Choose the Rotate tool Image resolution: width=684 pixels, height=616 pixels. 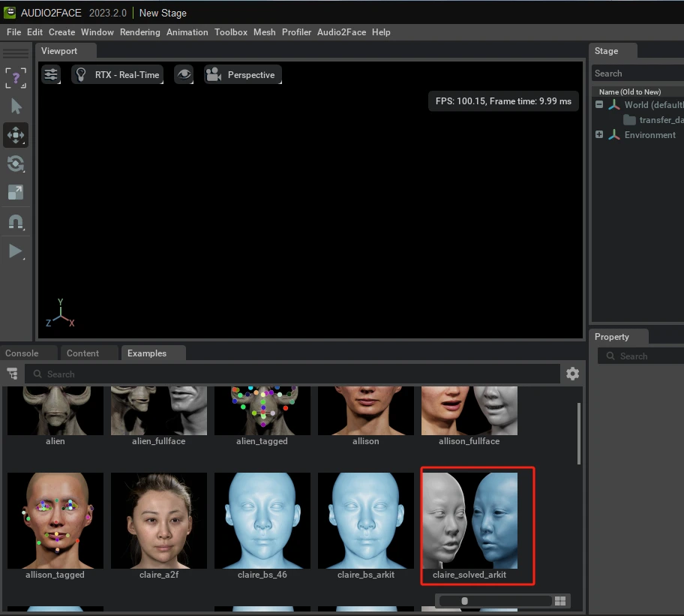pos(16,164)
